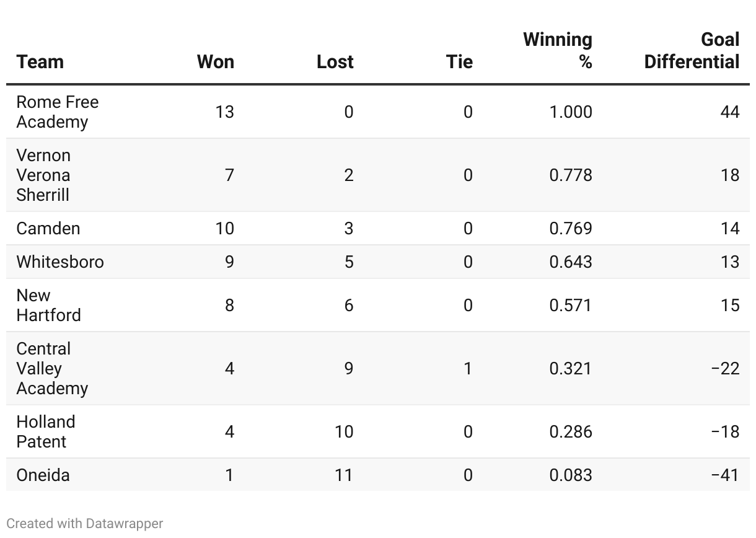Screen dimensions: 756x538
Task: Click the Holland Patent team cell
Action: tap(45, 431)
